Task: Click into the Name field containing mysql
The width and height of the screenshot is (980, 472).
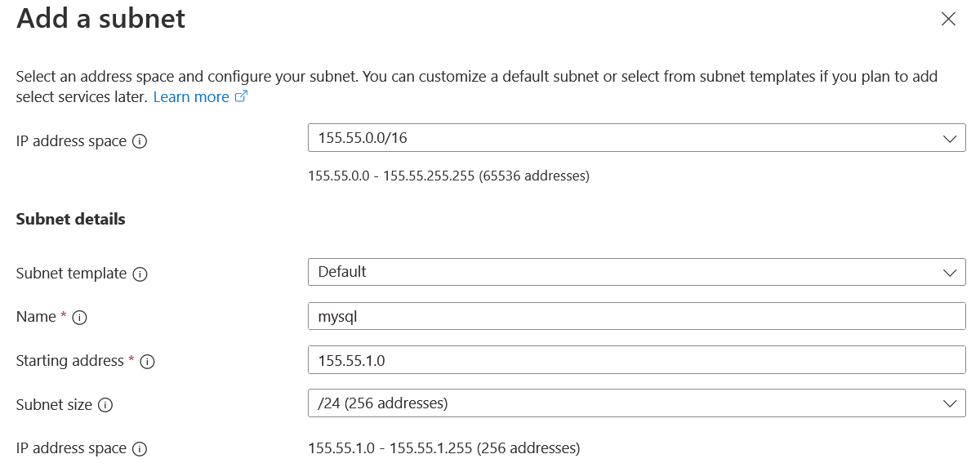Action: click(635, 316)
